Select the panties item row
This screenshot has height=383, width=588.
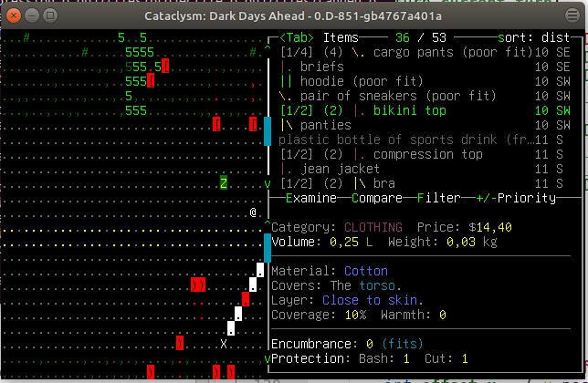[x=425, y=125]
